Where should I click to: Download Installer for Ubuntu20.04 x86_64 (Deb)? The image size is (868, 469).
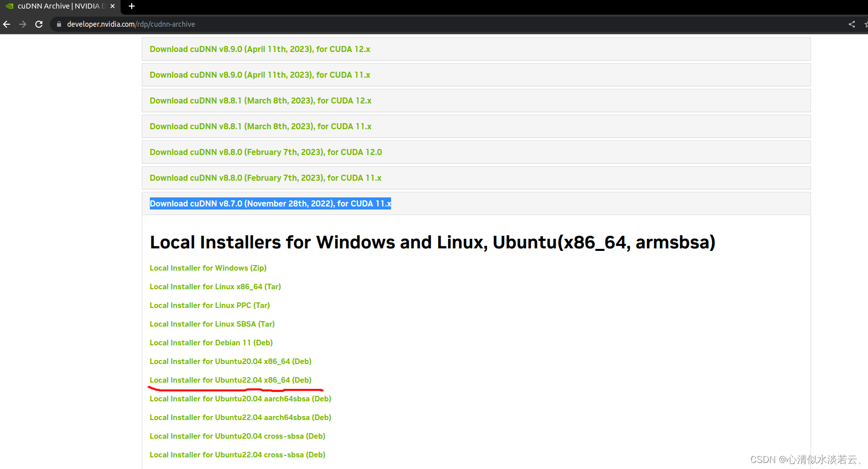(x=231, y=361)
